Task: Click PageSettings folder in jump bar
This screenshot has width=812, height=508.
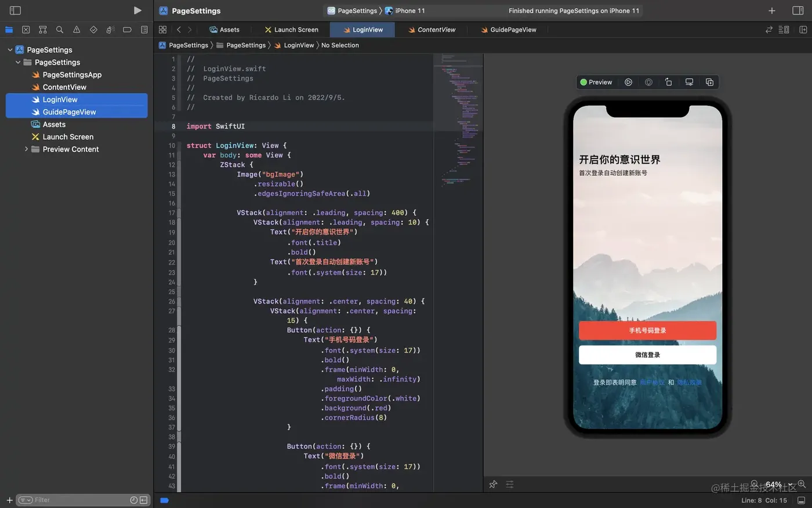Action: [x=241, y=45]
